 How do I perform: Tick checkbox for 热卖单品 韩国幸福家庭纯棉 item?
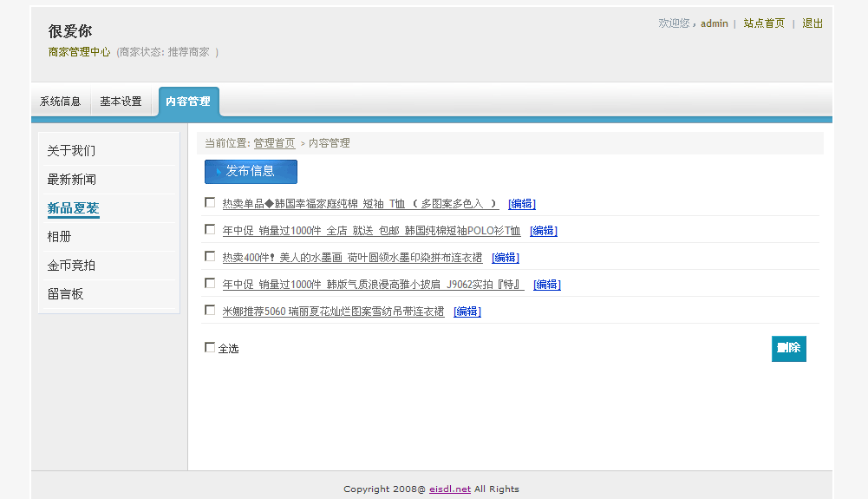click(210, 203)
